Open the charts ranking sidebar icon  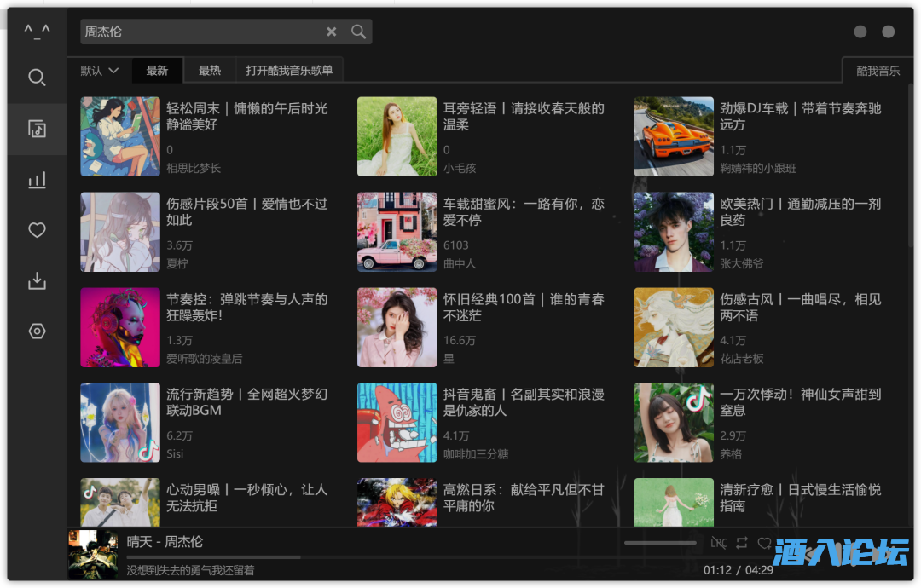pos(37,180)
